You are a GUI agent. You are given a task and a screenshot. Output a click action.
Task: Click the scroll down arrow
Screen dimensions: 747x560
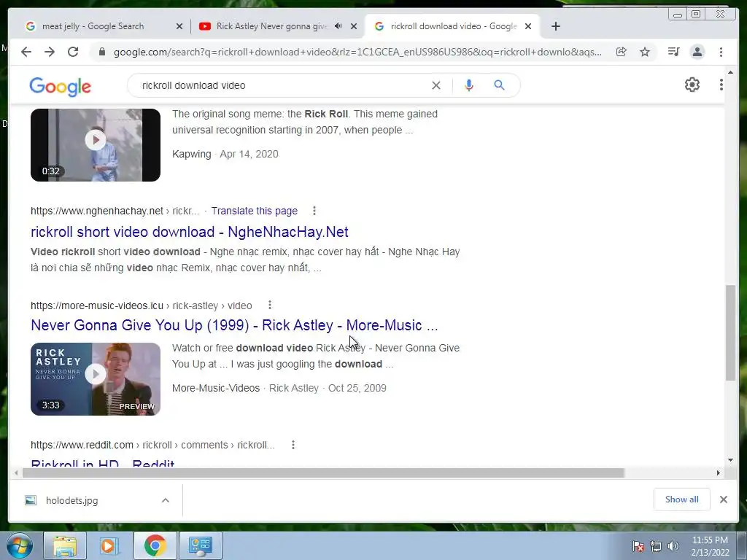tap(730, 460)
